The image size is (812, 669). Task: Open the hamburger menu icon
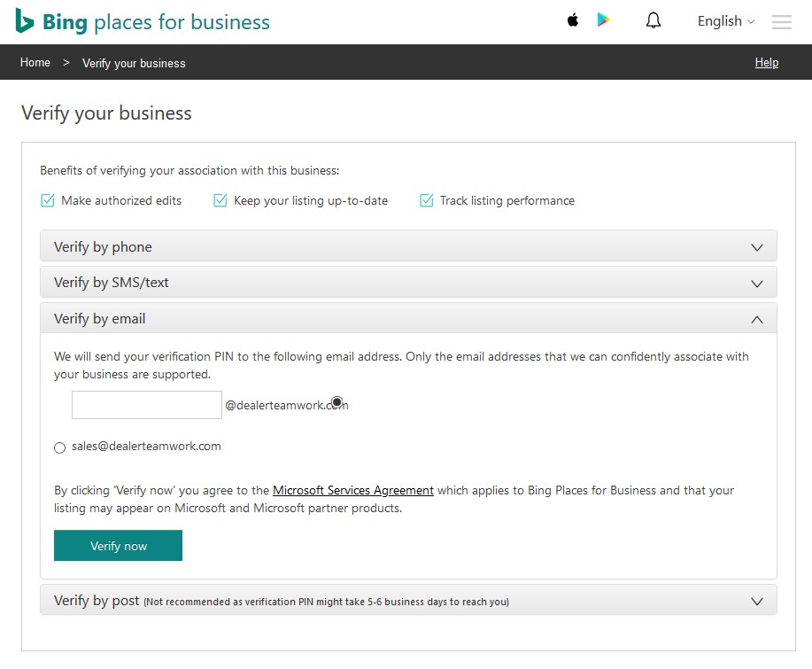[781, 22]
